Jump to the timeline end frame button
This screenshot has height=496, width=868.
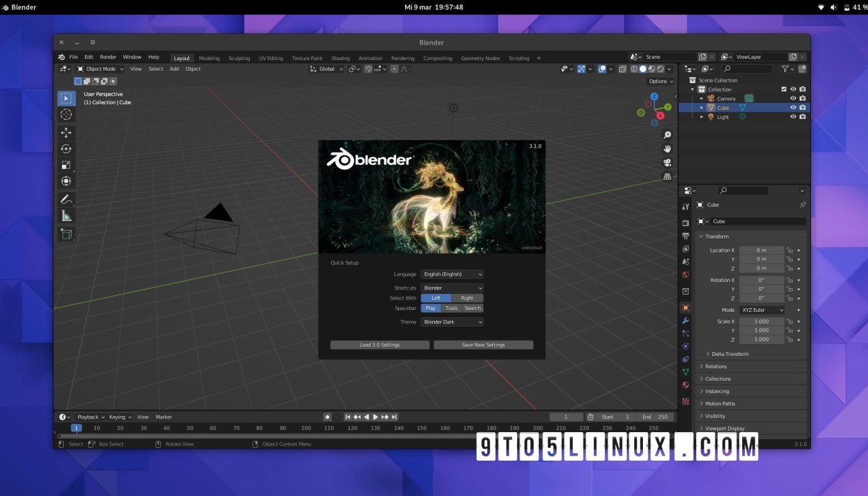(394, 417)
